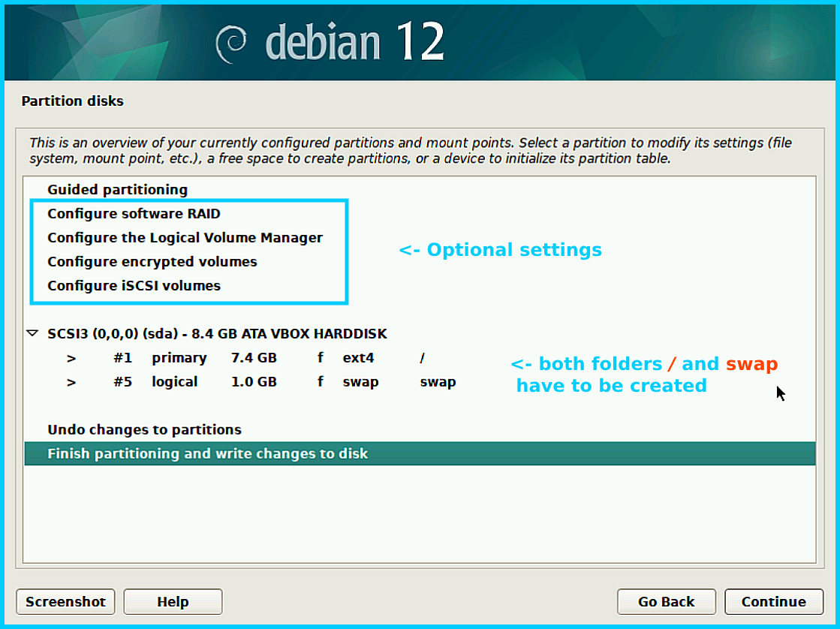840x629 pixels.
Task: Open Configure encrypted volumes
Action: point(152,261)
